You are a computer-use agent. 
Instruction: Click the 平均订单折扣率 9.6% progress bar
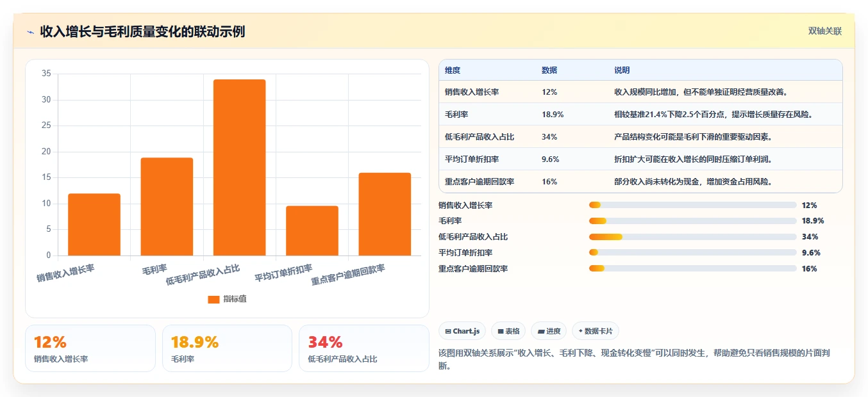click(x=693, y=253)
